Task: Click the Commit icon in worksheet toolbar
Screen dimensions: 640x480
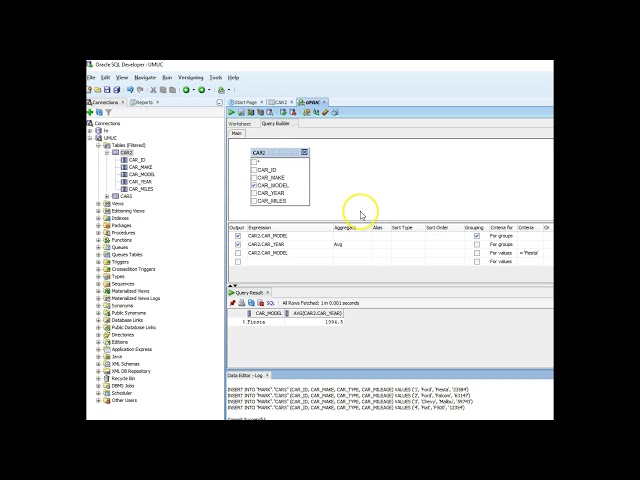Action: coord(283,112)
